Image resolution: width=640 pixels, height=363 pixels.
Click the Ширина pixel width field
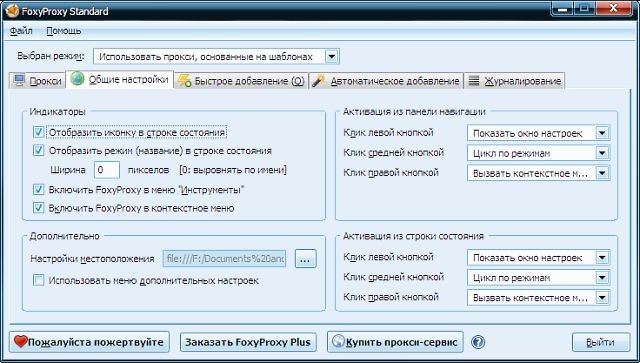coord(107,169)
